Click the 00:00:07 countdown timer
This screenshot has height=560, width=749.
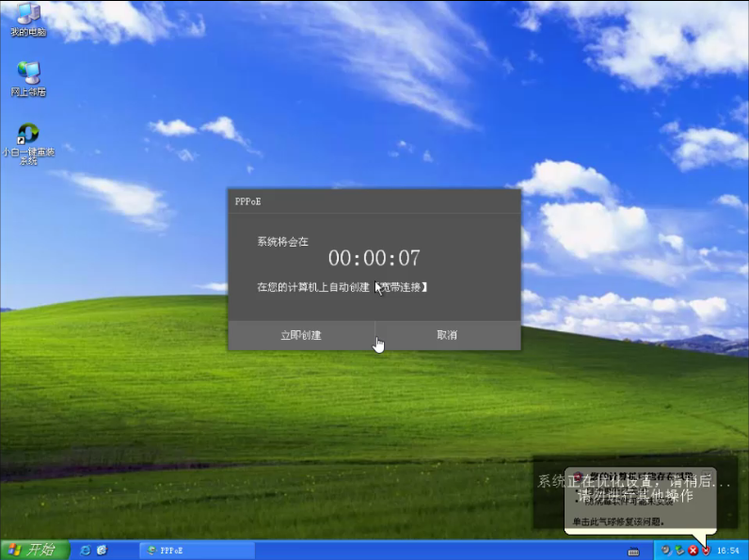pos(374,258)
